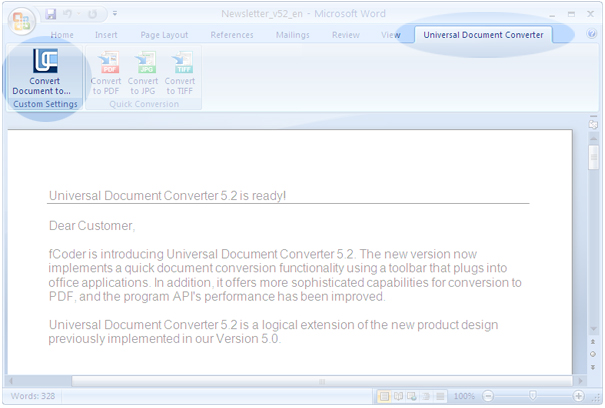605x408 pixels.
Task: Open the Mailings tab
Action: tap(292, 35)
